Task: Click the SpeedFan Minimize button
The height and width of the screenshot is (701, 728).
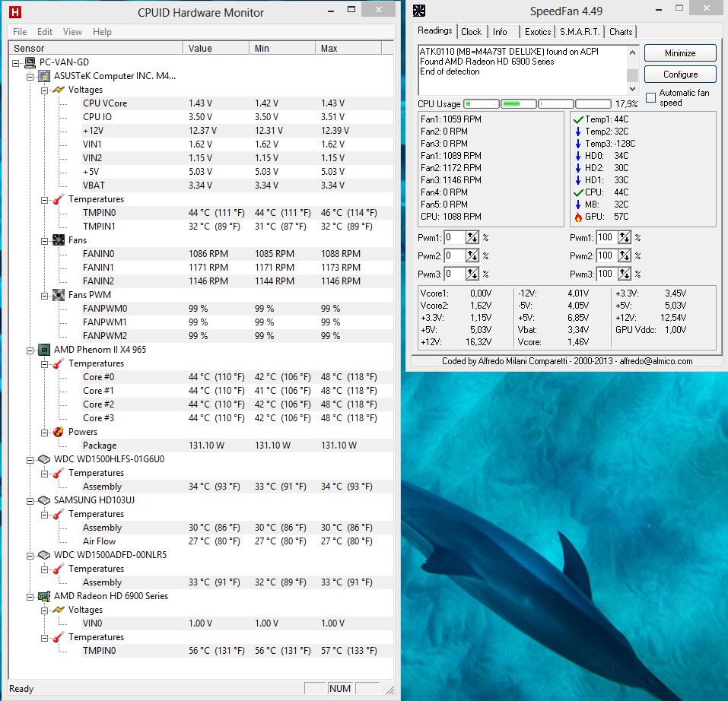Action: pyautogui.click(x=680, y=53)
